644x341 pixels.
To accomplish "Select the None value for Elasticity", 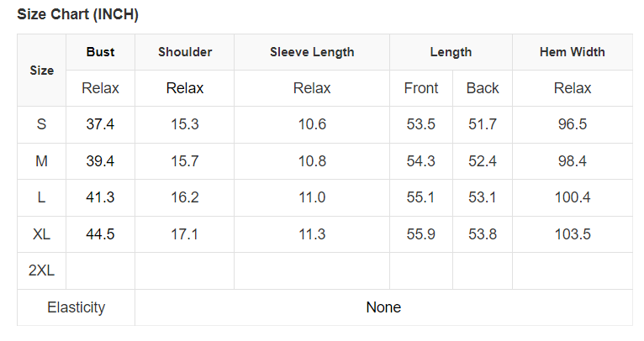I will 383,307.
